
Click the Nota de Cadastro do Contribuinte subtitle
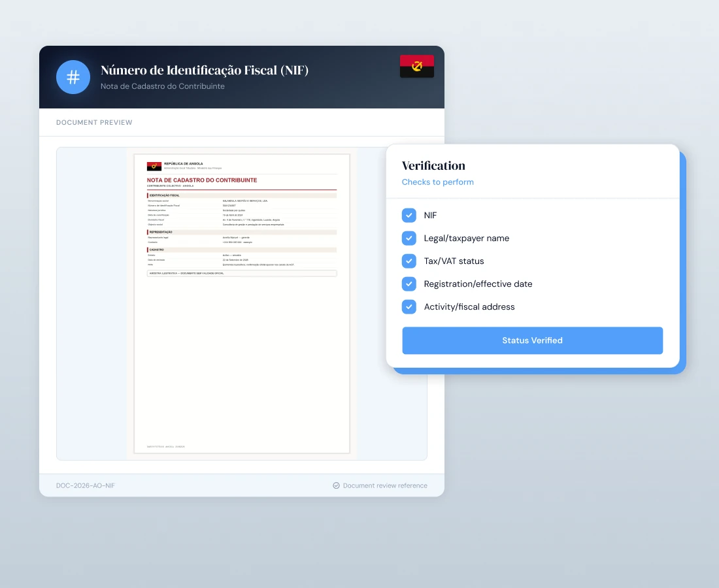(x=162, y=86)
